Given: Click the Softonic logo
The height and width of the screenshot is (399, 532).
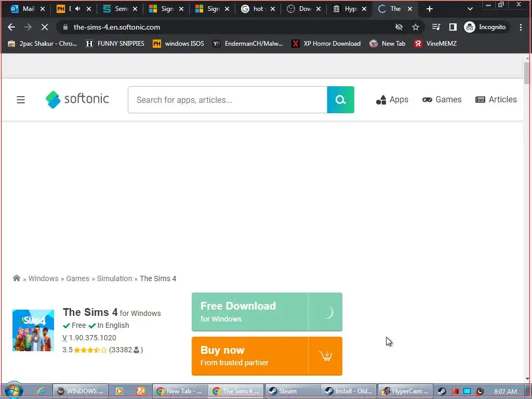Looking at the screenshot, I should pyautogui.click(x=77, y=99).
